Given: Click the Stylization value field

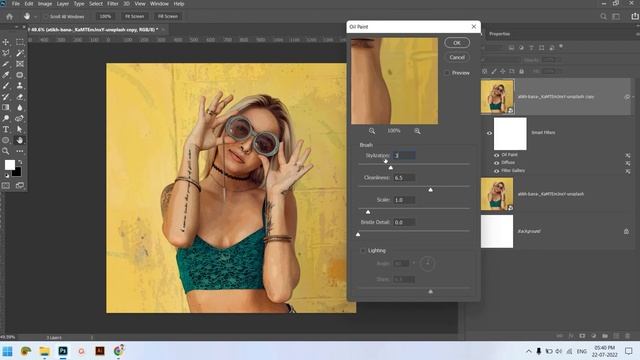Looking at the screenshot, I should (404, 156).
